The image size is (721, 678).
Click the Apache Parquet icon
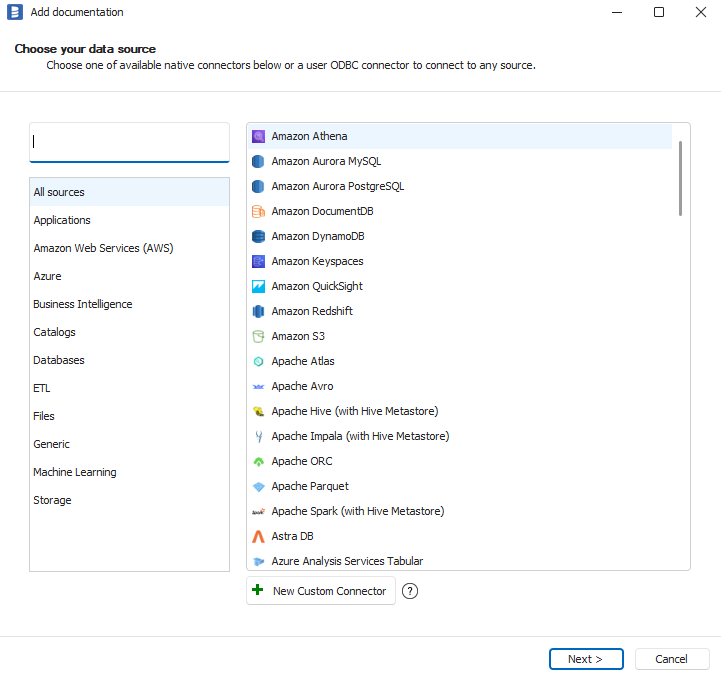tap(258, 486)
